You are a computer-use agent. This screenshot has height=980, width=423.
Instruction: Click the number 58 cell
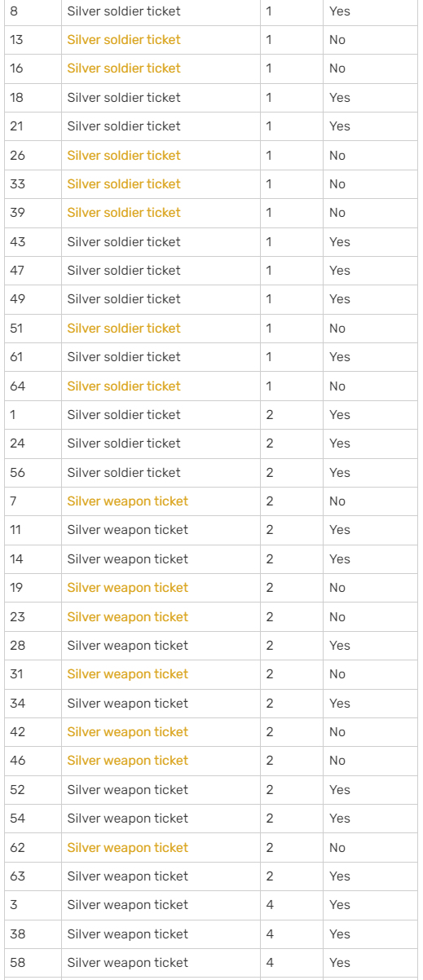33,963
